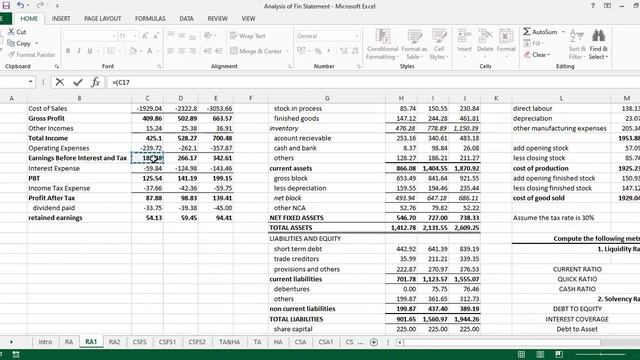Open Sort & Filter
This screenshot has width=640, height=360.
tap(577, 44)
